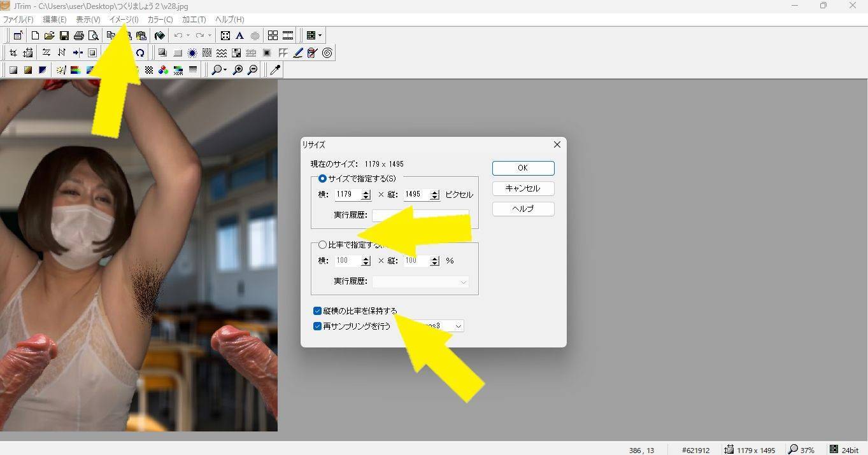Click the 横 width pixel input field
Image resolution: width=868 pixels, height=455 pixels.
pos(347,195)
